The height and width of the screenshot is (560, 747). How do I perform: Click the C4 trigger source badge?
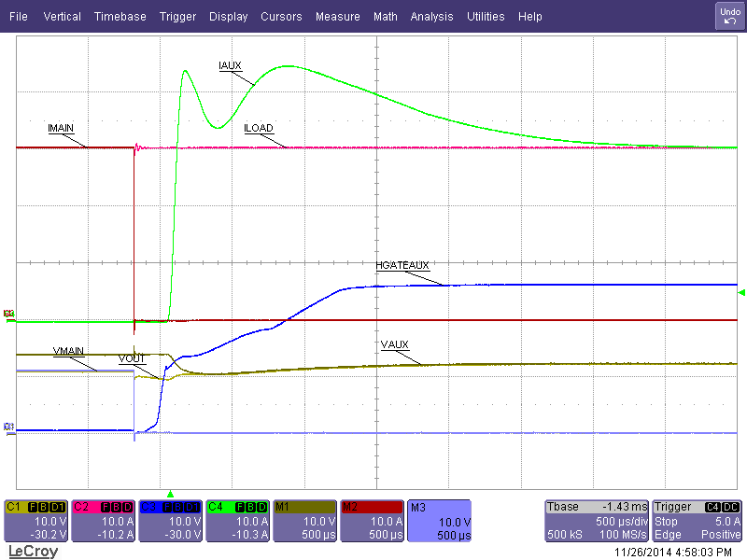point(712,506)
